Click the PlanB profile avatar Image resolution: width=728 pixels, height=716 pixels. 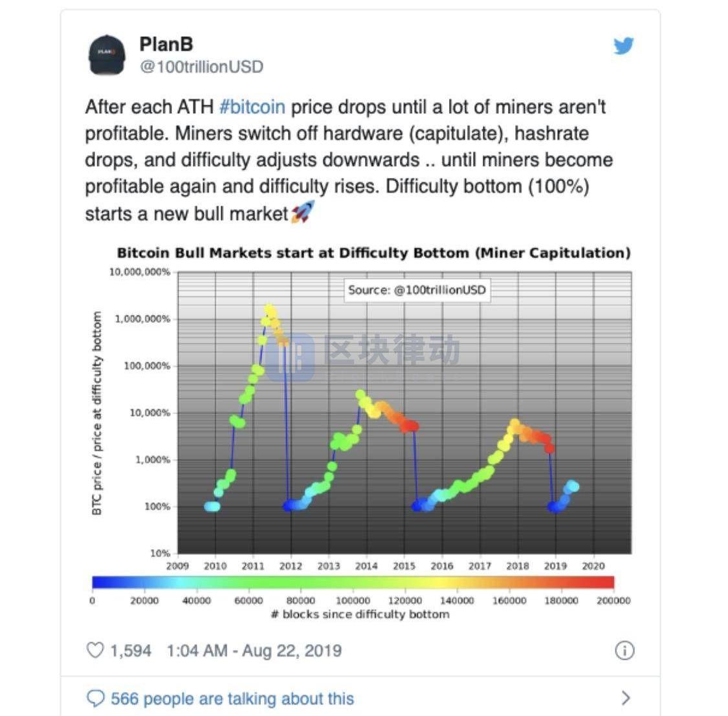[107, 54]
